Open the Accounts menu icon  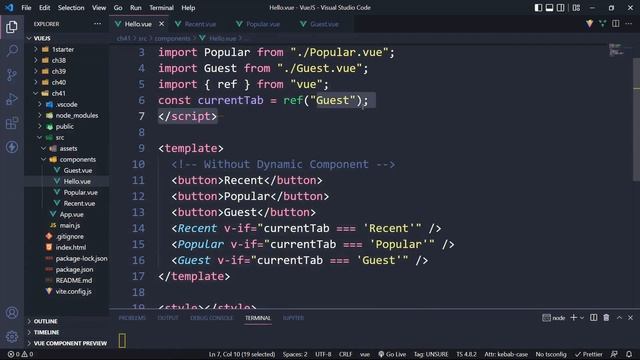point(12,313)
